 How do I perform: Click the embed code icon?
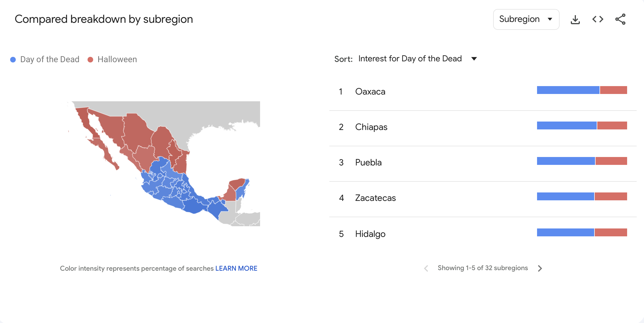click(598, 19)
